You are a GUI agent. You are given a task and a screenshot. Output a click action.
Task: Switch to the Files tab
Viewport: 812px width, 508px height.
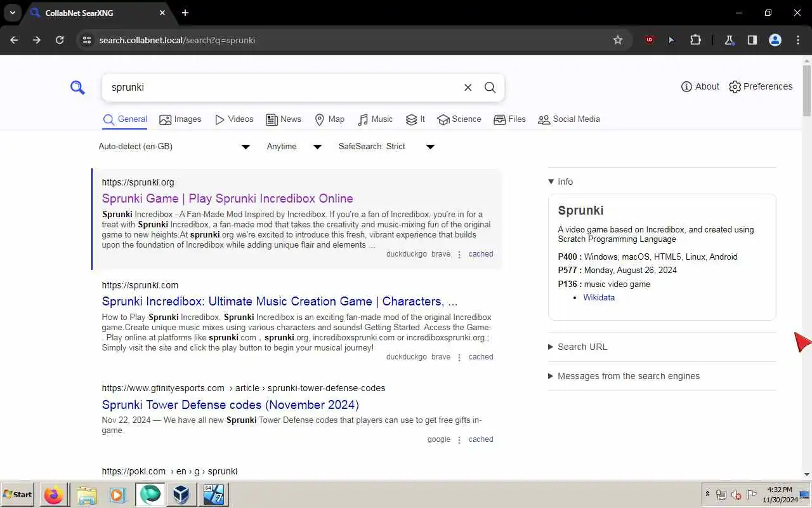(509, 119)
